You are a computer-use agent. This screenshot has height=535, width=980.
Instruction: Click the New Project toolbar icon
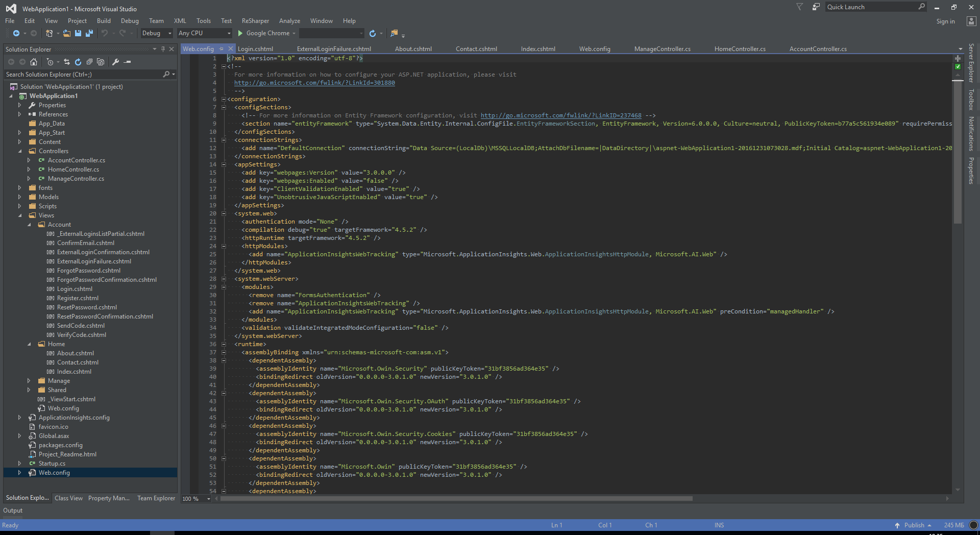coord(50,33)
